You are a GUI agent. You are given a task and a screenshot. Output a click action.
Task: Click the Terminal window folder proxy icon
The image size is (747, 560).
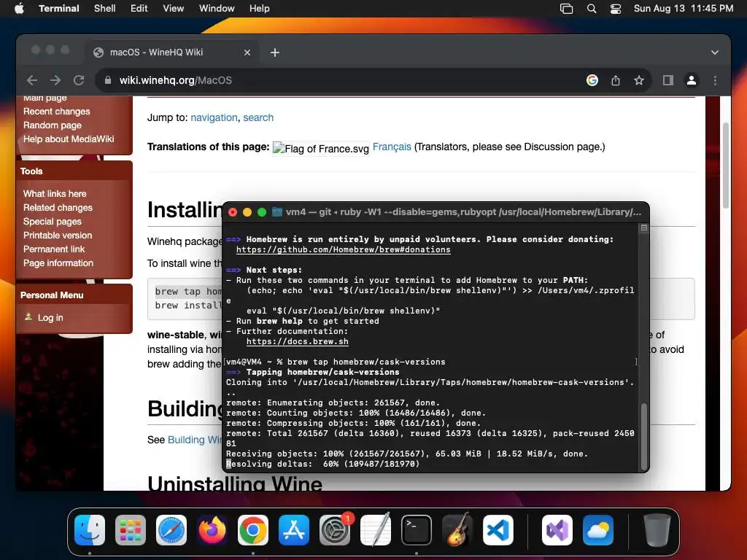click(x=276, y=212)
